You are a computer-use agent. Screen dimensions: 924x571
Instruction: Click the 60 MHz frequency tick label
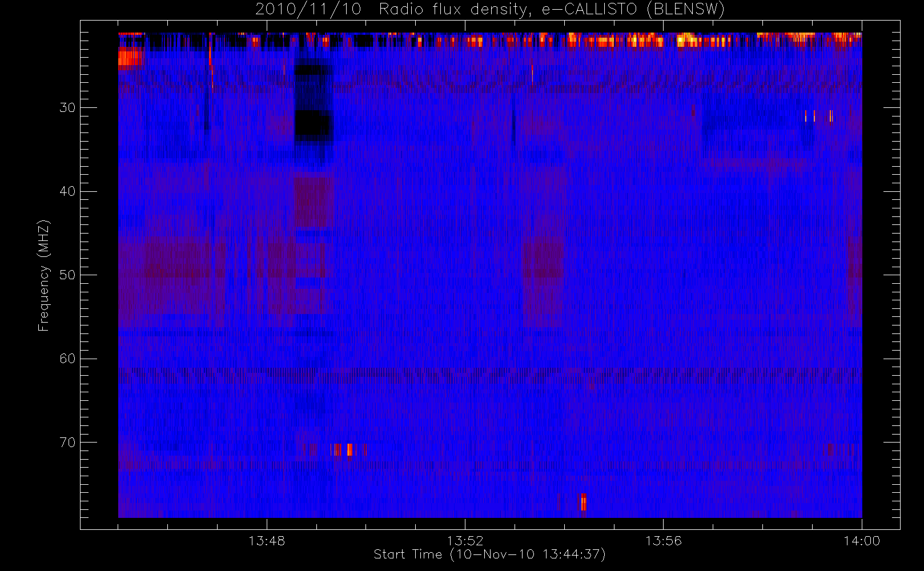click(67, 359)
